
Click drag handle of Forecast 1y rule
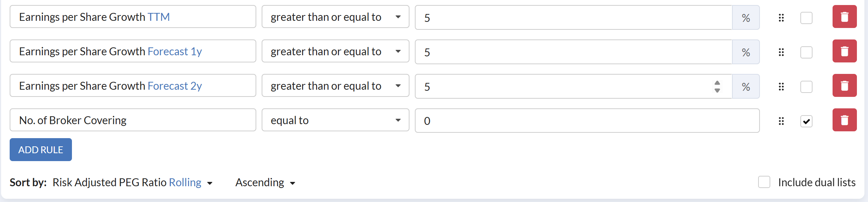tap(781, 52)
